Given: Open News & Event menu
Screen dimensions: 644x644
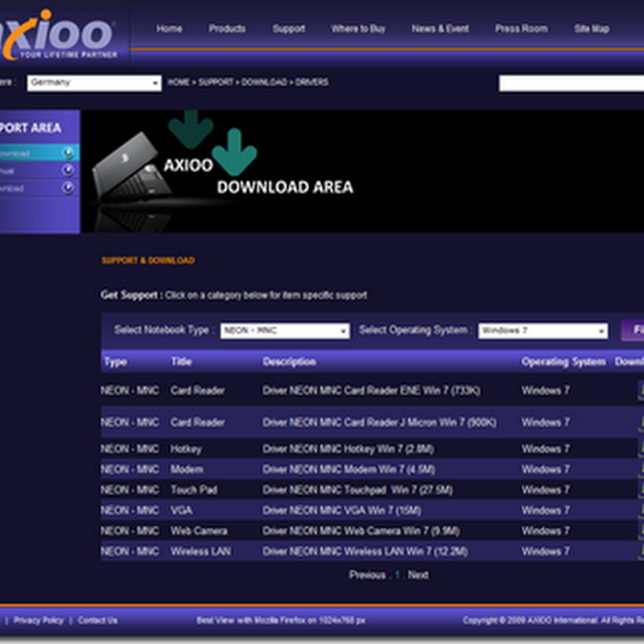Looking at the screenshot, I should tap(440, 29).
